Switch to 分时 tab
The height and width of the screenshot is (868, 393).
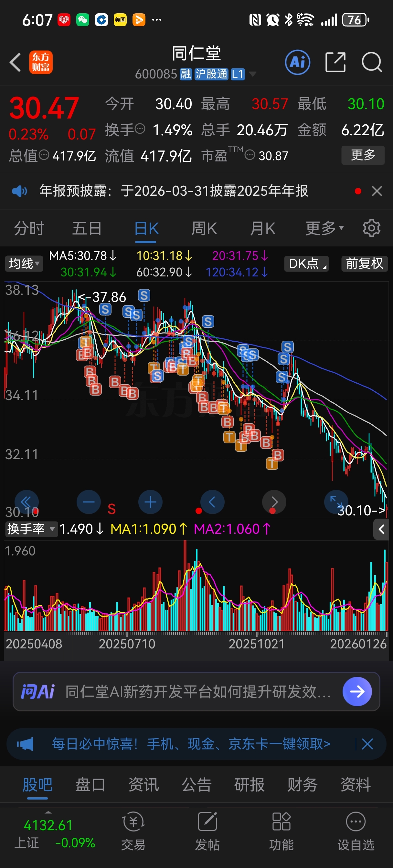29,228
